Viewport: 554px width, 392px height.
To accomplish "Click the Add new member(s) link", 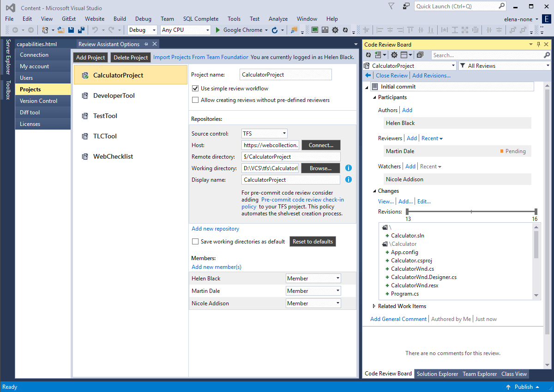I will point(217,267).
